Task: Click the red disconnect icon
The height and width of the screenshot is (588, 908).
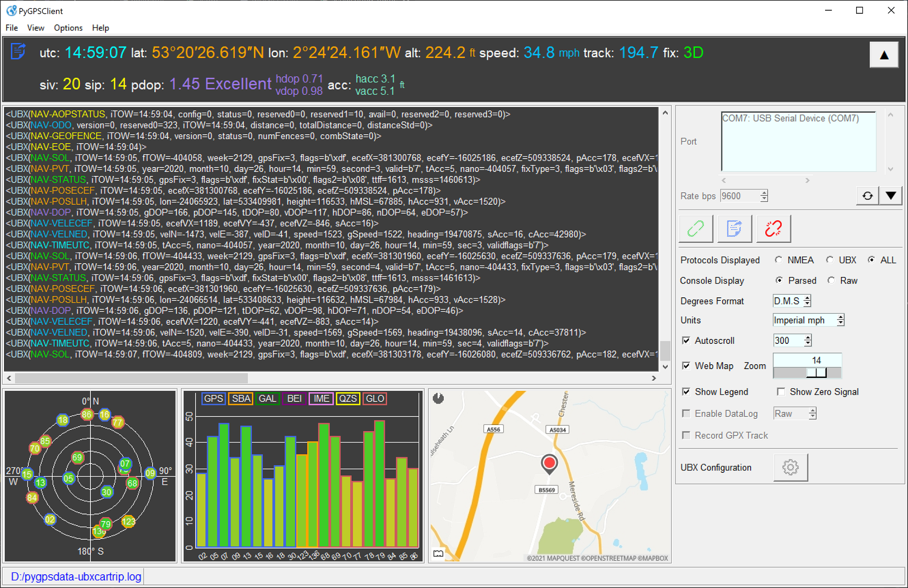Action: pyautogui.click(x=773, y=229)
